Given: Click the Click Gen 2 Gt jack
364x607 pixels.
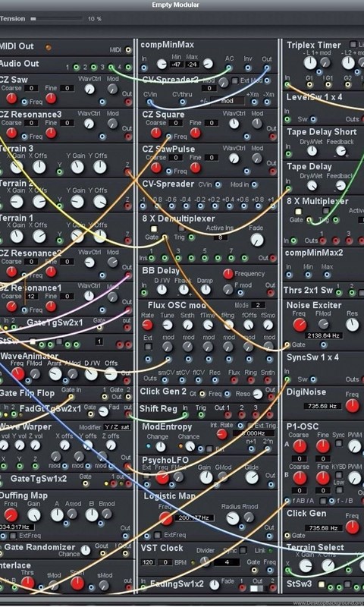Looking at the screenshot, I should (x=202, y=394).
